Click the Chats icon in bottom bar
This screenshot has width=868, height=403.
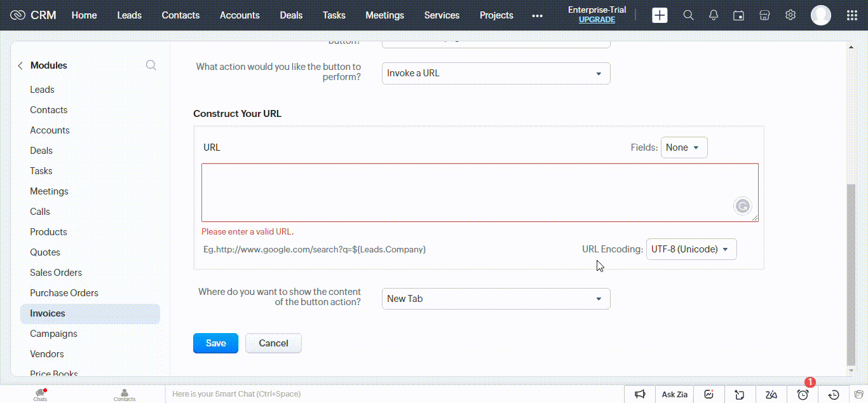point(40,394)
